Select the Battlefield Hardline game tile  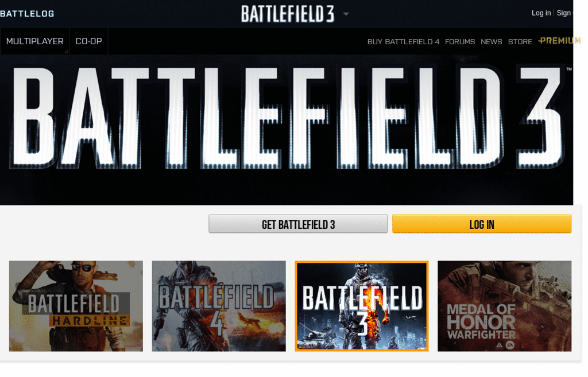point(76,306)
